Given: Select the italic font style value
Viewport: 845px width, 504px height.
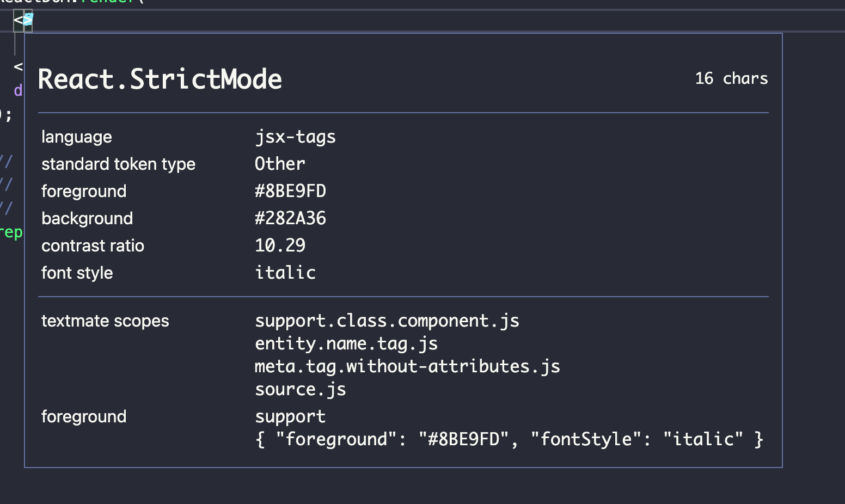Looking at the screenshot, I should 285,273.
